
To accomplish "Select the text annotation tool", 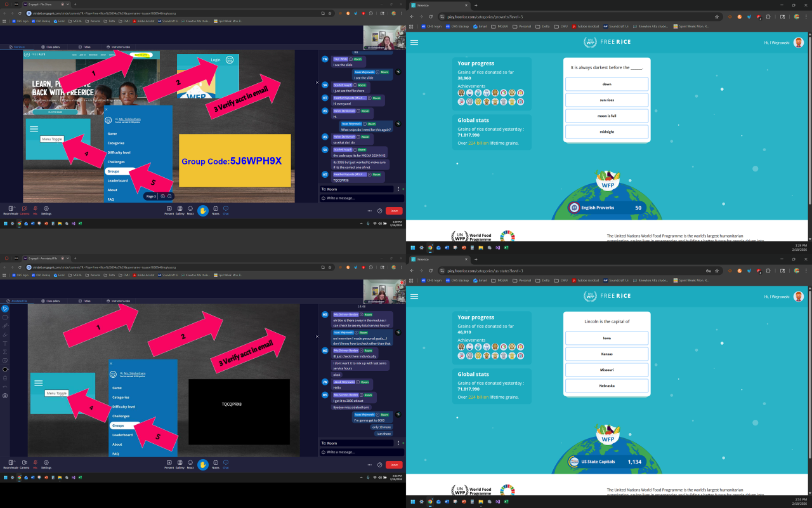I will pos(5,343).
